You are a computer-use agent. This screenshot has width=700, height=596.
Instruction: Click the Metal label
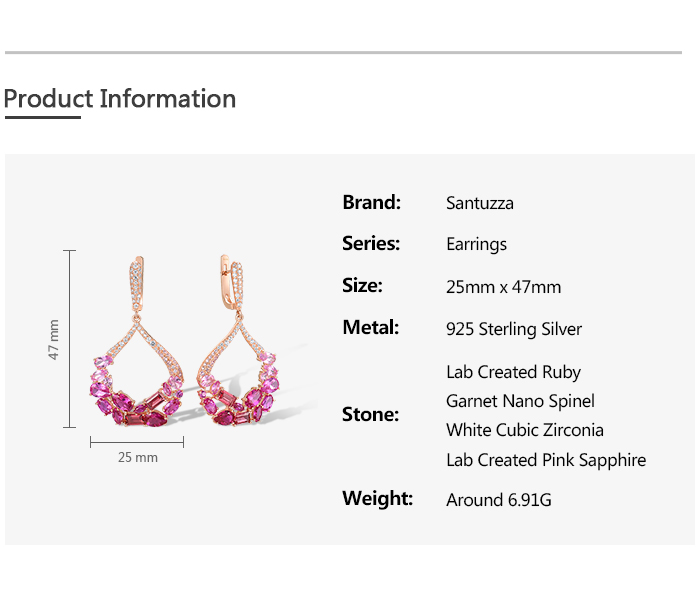(x=370, y=328)
